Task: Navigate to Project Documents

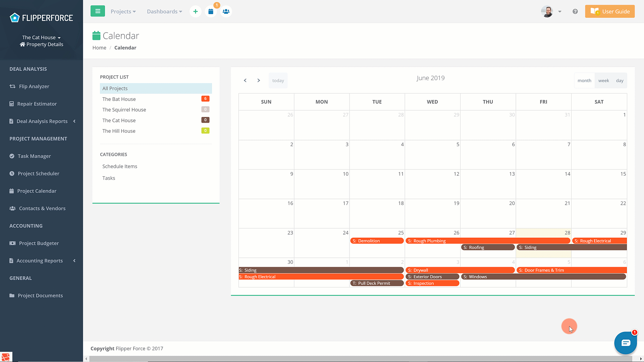Action: [40, 295]
